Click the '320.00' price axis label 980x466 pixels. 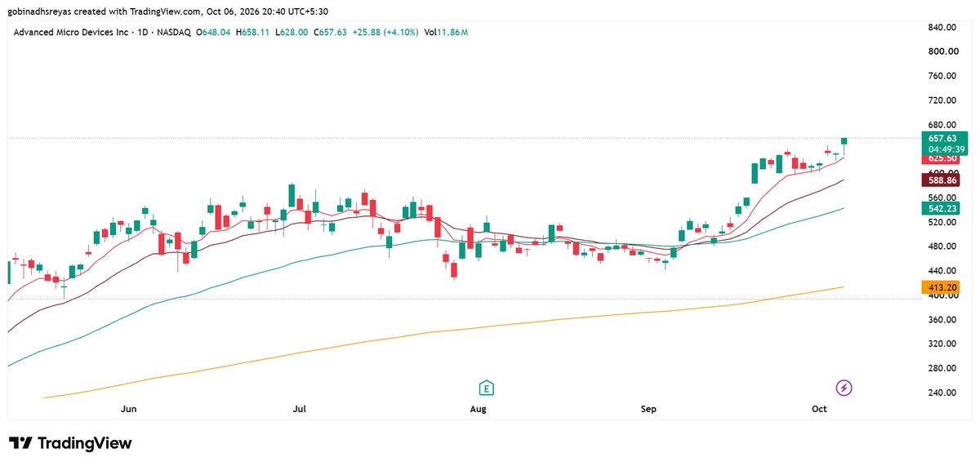click(x=941, y=344)
